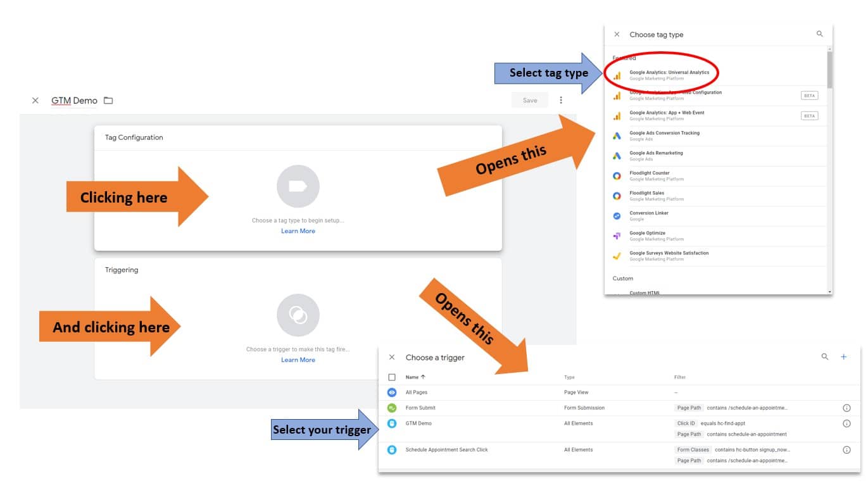The height and width of the screenshot is (483, 868).
Task: Click the Form Submission type cell
Action: 584,408
